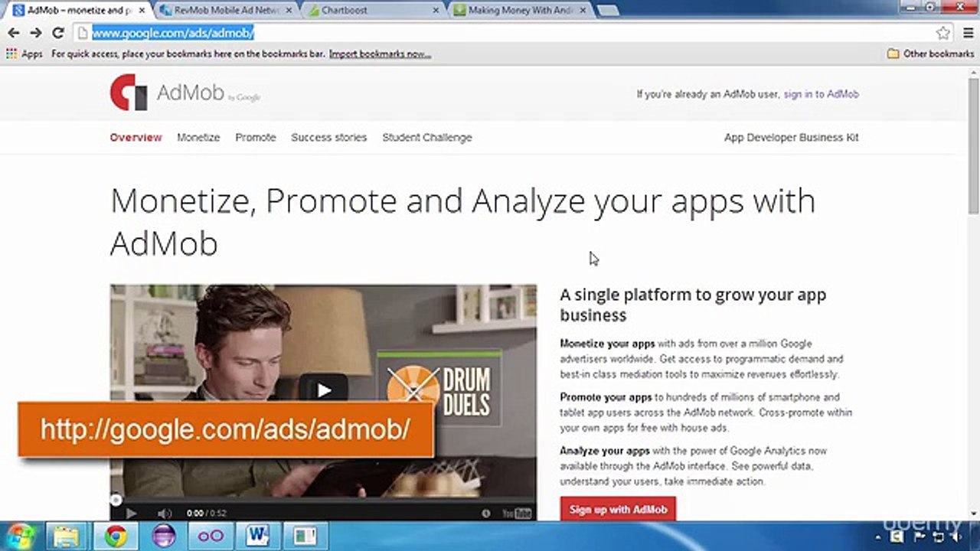Open the App Developer Business Kit link
Viewport: 980px width, 551px height.
pos(792,138)
